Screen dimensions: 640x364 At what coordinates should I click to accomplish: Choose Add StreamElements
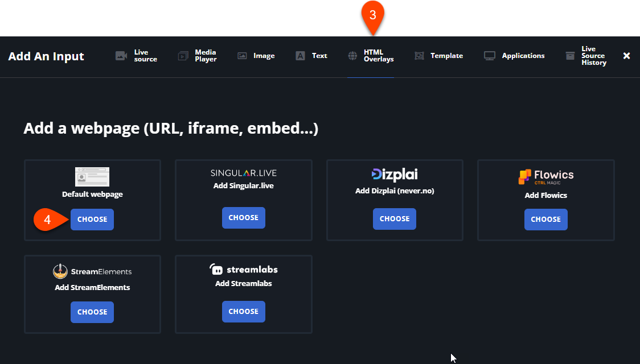[x=92, y=312]
